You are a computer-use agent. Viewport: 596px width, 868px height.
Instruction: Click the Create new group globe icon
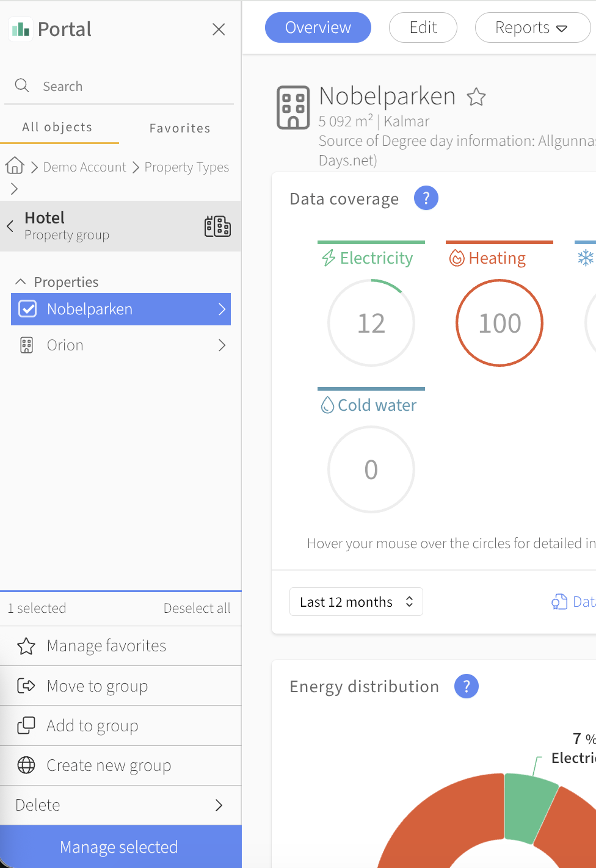click(x=26, y=765)
